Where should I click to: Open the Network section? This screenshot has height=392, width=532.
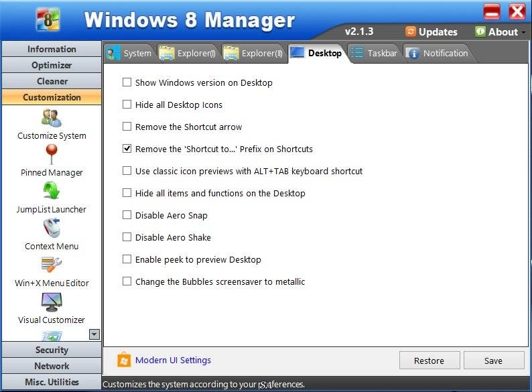click(52, 366)
